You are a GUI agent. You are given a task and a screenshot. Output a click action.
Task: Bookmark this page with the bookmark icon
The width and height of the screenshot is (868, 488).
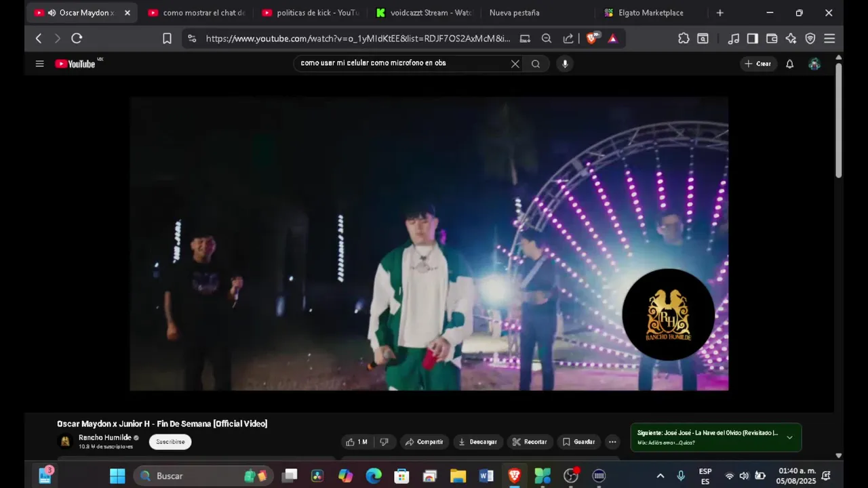coord(167,39)
